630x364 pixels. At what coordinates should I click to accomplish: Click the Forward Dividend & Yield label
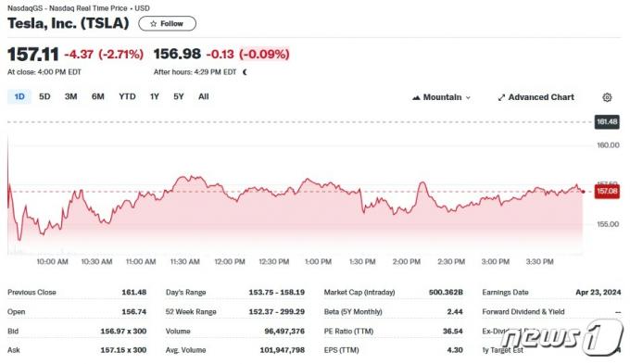click(523, 312)
